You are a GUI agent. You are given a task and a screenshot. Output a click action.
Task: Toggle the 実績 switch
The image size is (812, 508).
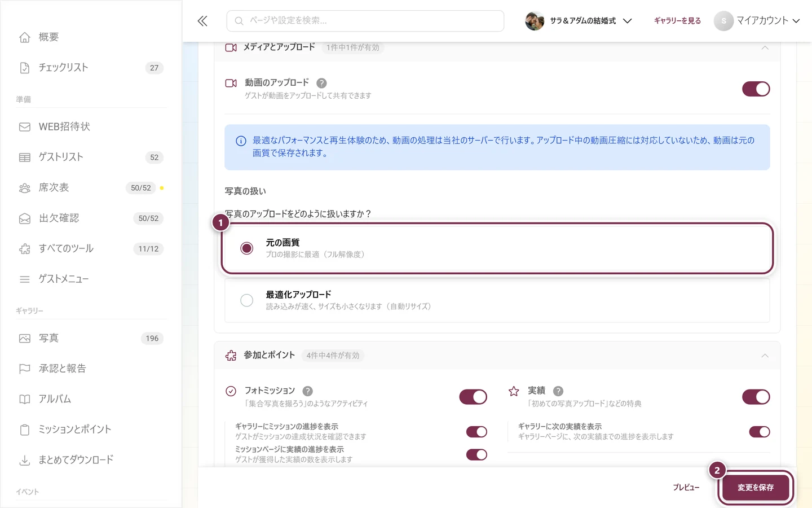[756, 397]
